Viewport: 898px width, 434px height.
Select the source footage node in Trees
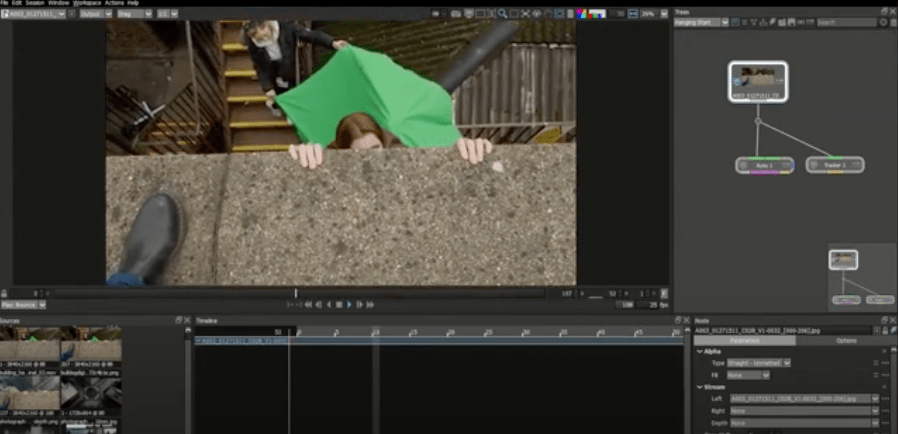757,81
